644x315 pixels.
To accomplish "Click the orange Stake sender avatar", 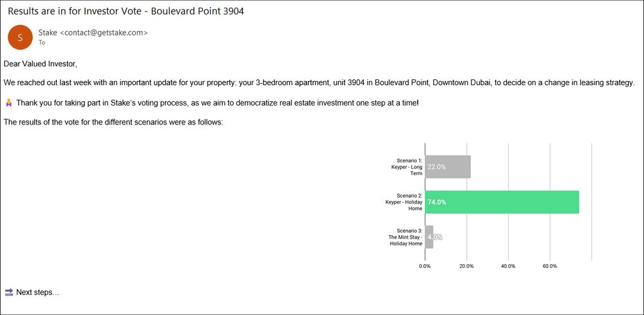I will click(20, 37).
